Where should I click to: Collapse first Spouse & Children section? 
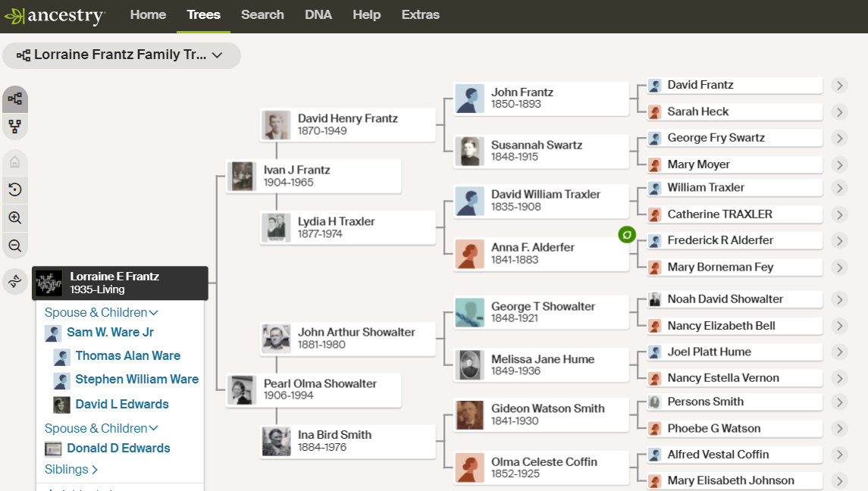(x=101, y=312)
